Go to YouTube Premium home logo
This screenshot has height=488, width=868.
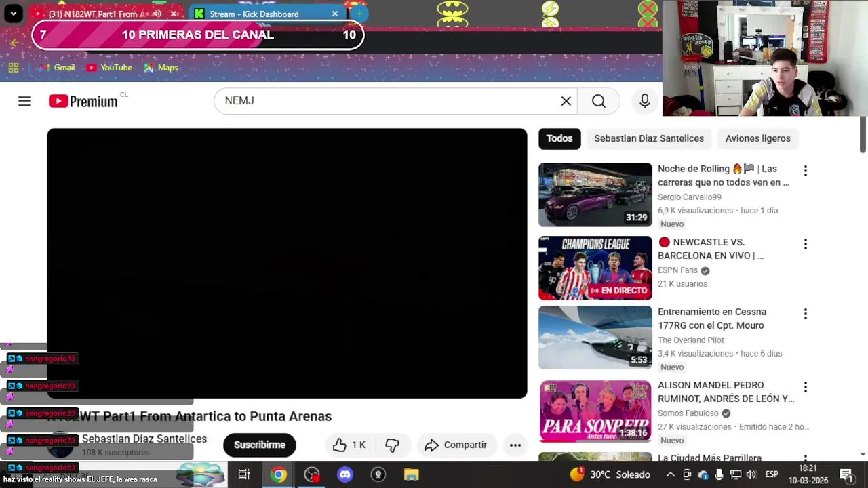click(x=83, y=101)
